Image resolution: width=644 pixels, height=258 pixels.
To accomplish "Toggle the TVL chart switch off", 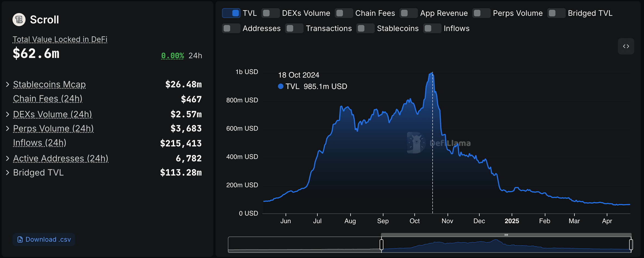I will pos(231,13).
